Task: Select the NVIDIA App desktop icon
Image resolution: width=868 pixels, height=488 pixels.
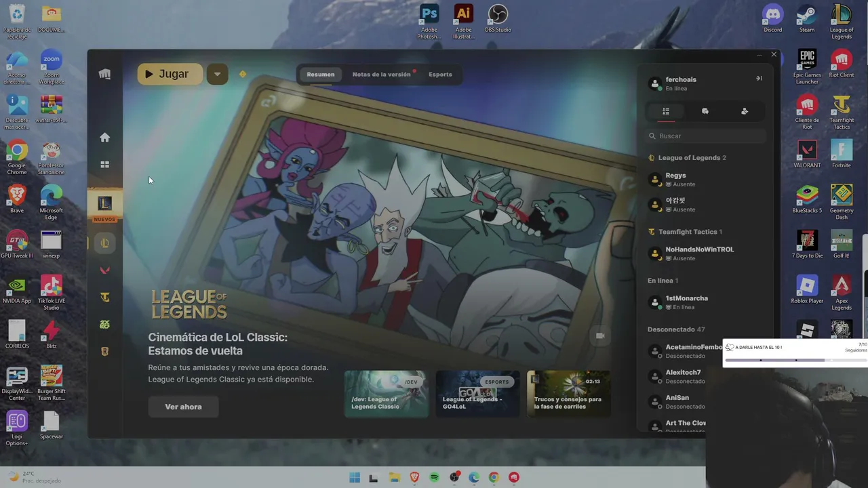Action: 17,289
